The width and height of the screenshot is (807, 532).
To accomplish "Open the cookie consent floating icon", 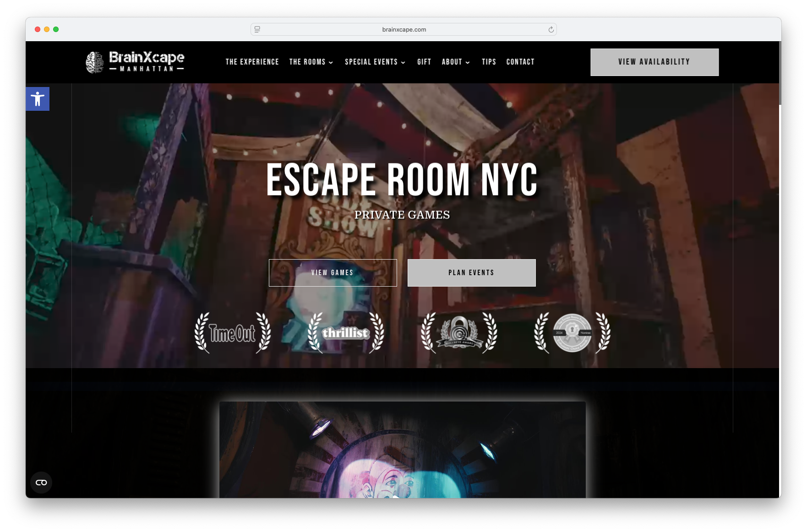I will coord(41,483).
